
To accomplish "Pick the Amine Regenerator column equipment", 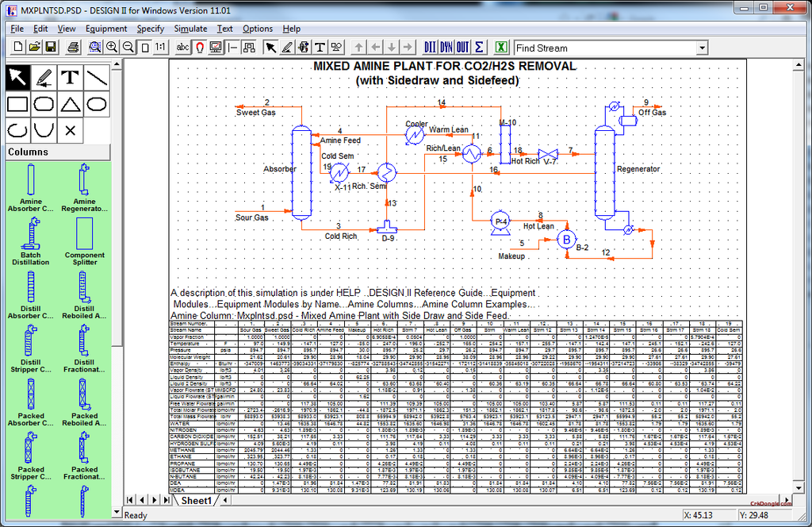I will pyautogui.click(x=84, y=187).
